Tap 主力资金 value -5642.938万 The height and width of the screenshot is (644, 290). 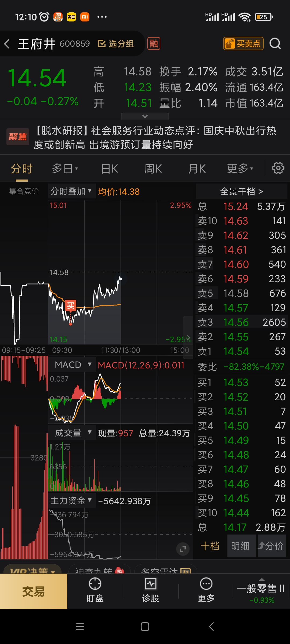point(124,501)
